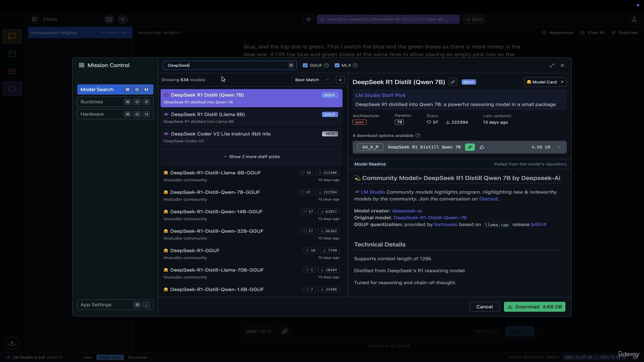Clear the DeepSeek search field

[x=291, y=65]
